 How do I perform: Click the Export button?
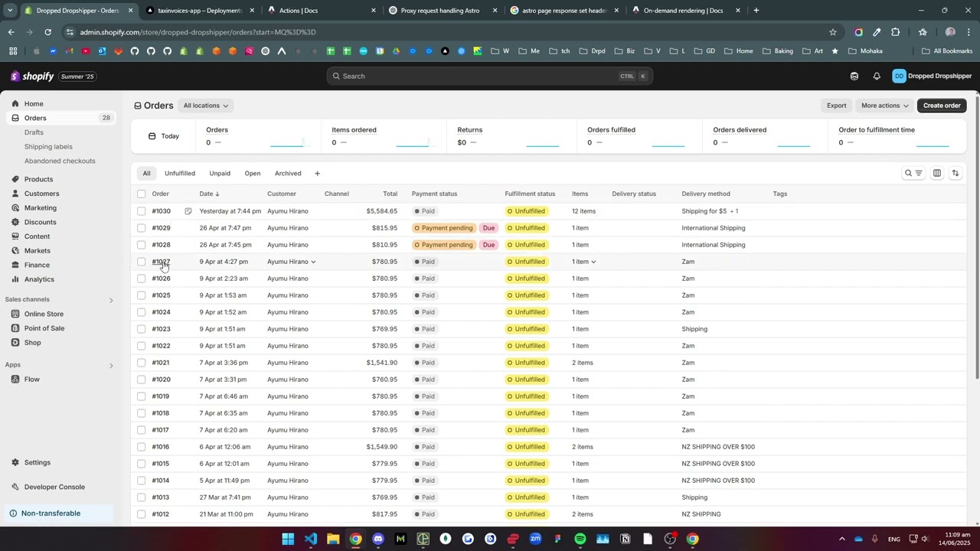[837, 106]
